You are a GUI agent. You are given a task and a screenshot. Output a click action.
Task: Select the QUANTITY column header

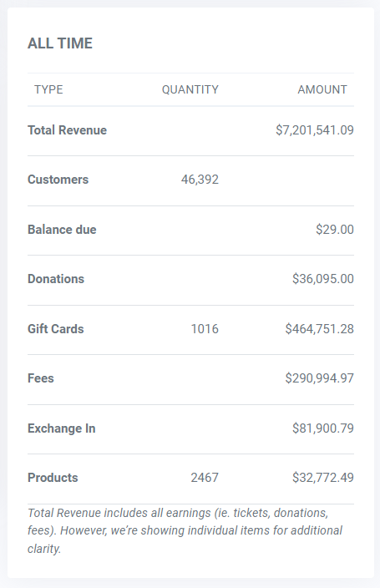click(x=190, y=89)
